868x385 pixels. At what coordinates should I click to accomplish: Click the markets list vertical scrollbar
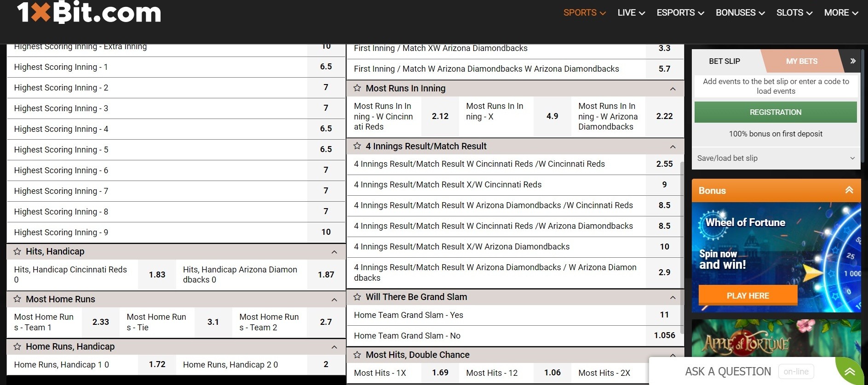pyautogui.click(x=682, y=248)
